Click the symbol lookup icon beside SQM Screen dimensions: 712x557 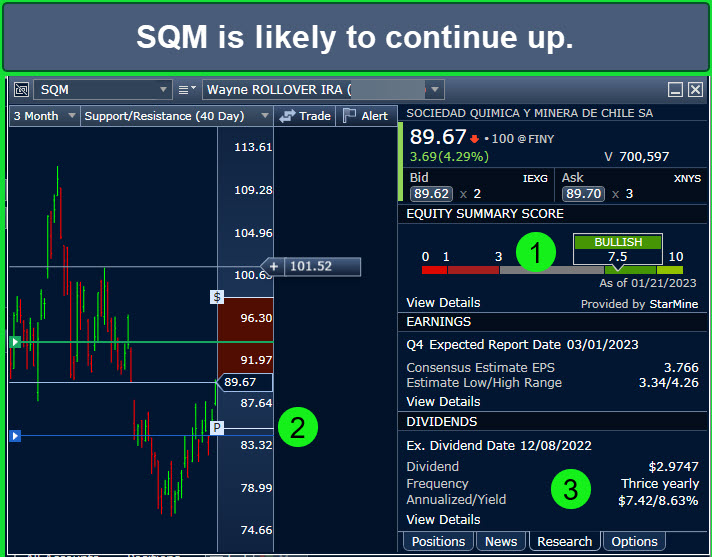21,90
